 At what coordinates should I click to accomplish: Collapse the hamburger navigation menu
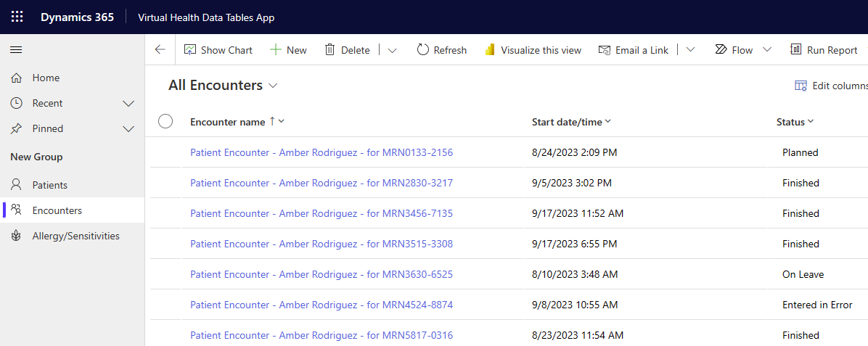[x=17, y=50]
